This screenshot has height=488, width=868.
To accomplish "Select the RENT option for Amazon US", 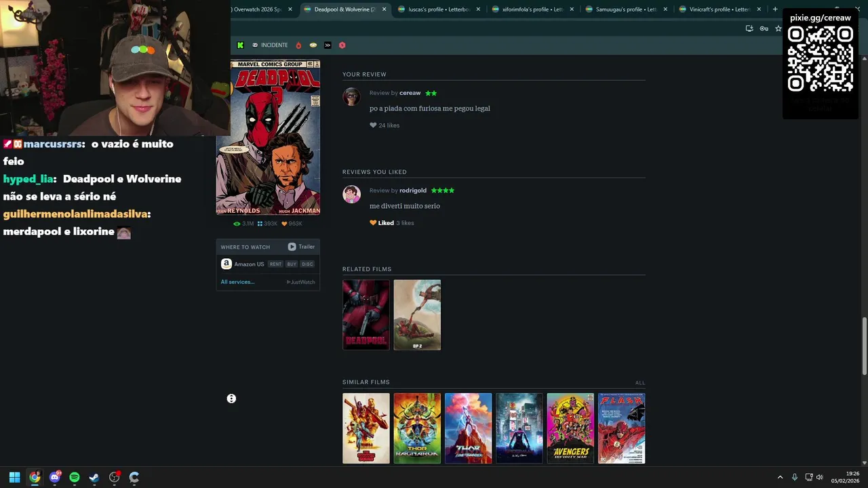I will [275, 264].
